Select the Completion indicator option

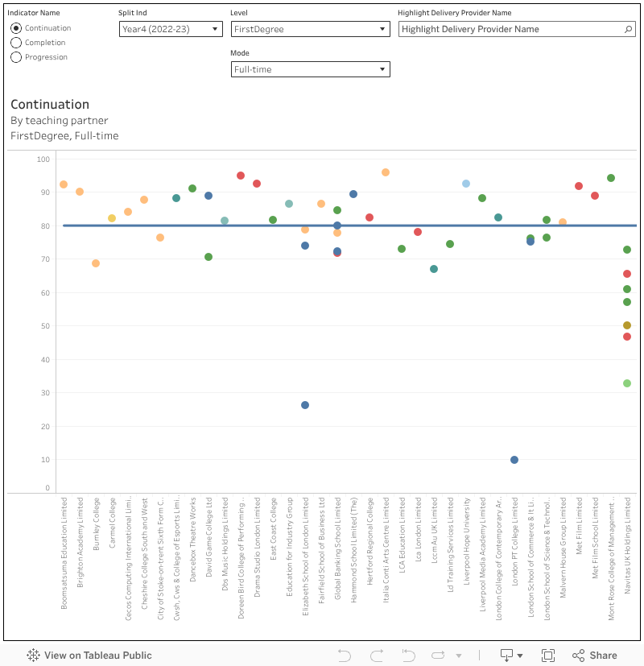pos(16,43)
